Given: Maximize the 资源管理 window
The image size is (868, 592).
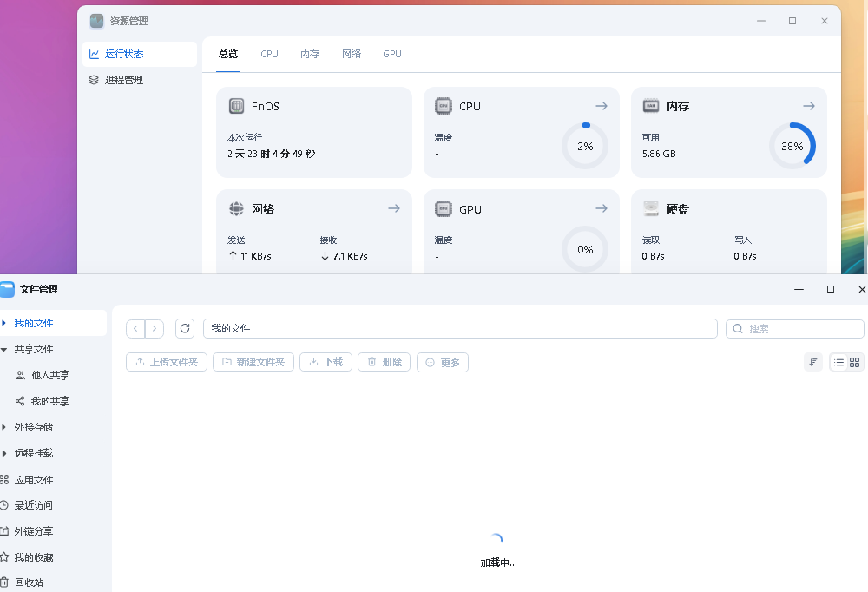Looking at the screenshot, I should [x=792, y=21].
